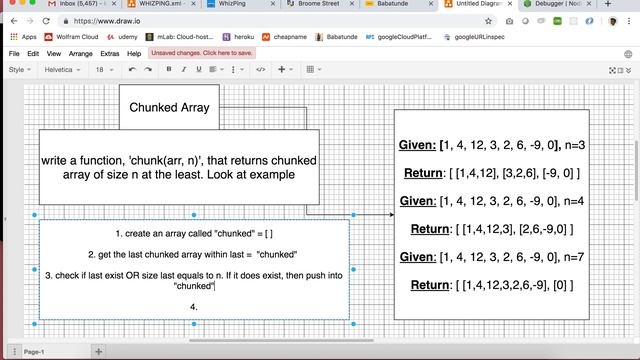Image resolution: width=640 pixels, height=360 pixels.
Task: Click 'Unsaved changes. Click here to save.'
Action: coord(202,53)
